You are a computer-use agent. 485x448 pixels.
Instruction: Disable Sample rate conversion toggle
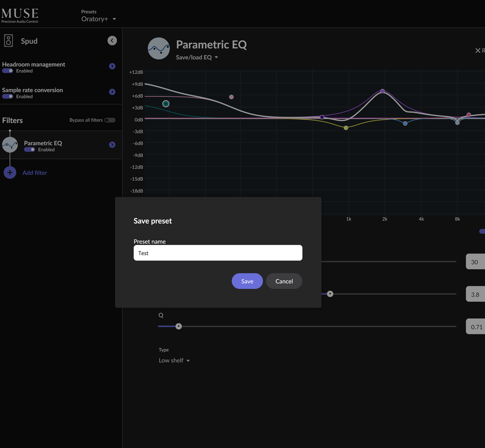(x=8, y=96)
